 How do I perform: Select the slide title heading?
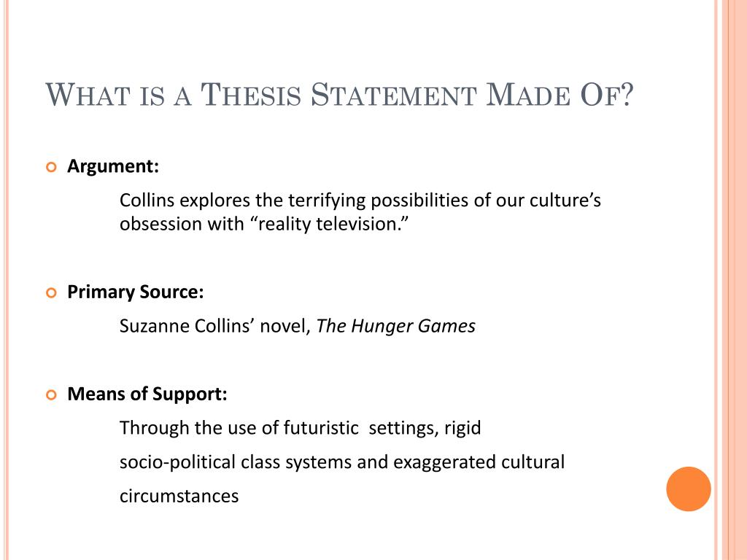click(340, 94)
